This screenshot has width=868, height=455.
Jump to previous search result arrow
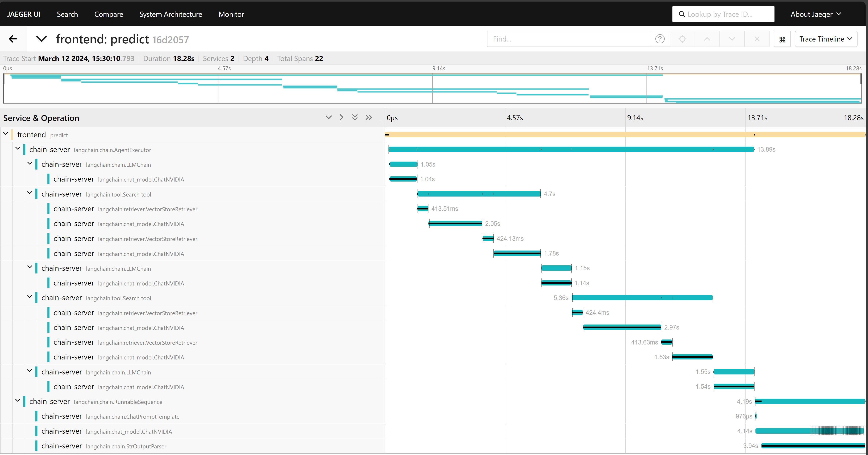pyautogui.click(x=707, y=39)
